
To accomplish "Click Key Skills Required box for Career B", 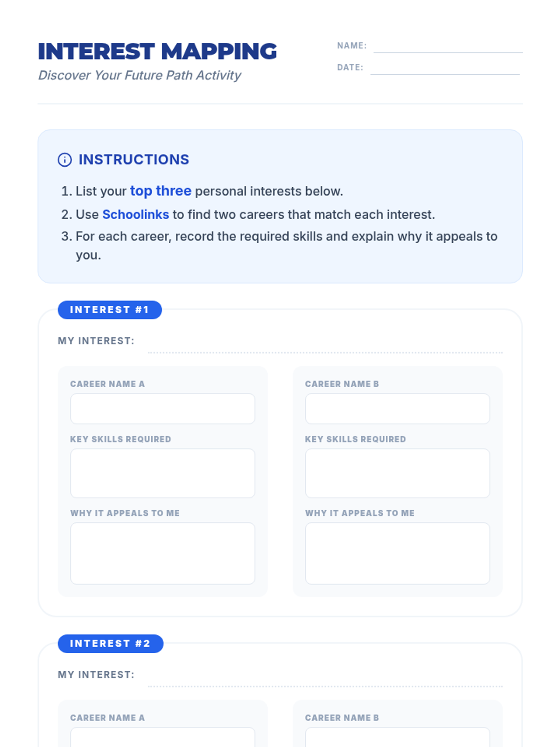I will pyautogui.click(x=398, y=473).
